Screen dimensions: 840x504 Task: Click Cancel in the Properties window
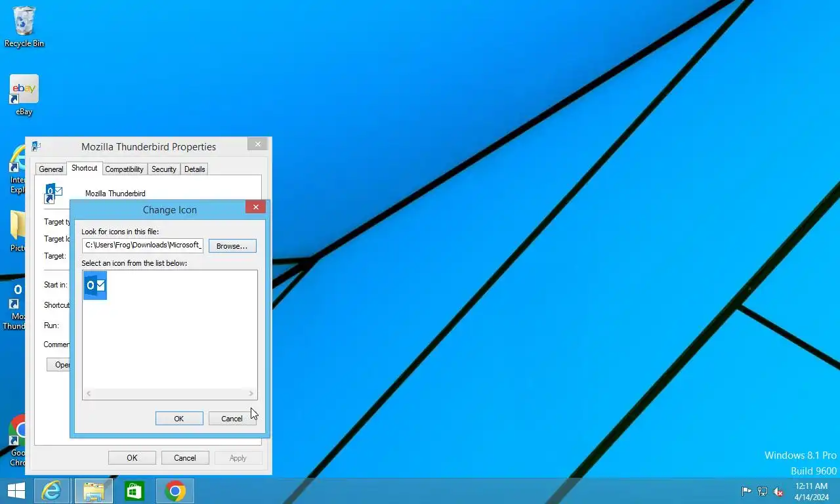pos(185,458)
